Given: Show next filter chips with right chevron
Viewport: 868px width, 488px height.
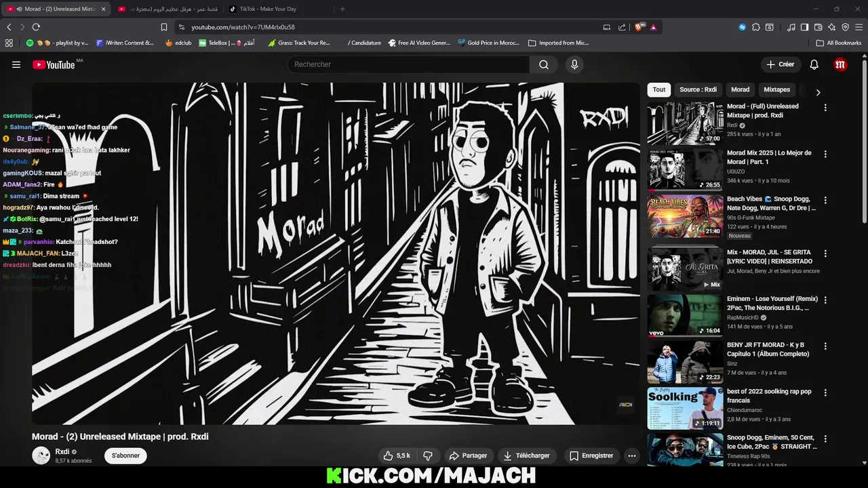Looking at the screenshot, I should point(818,92).
